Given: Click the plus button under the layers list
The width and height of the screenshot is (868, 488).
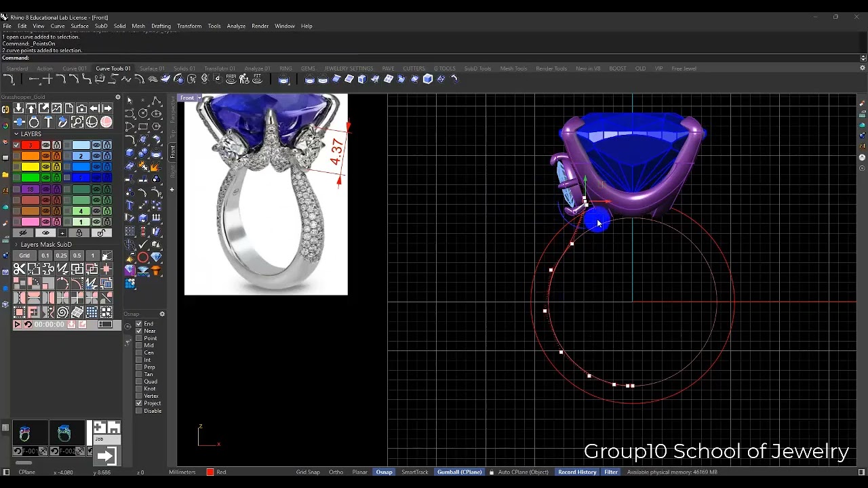Looking at the screenshot, I should [x=62, y=233].
